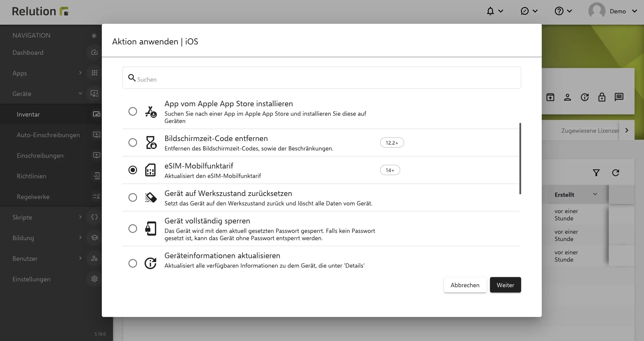644x341 pixels.
Task: Open Einstellungen in navigation
Action: pos(31,279)
